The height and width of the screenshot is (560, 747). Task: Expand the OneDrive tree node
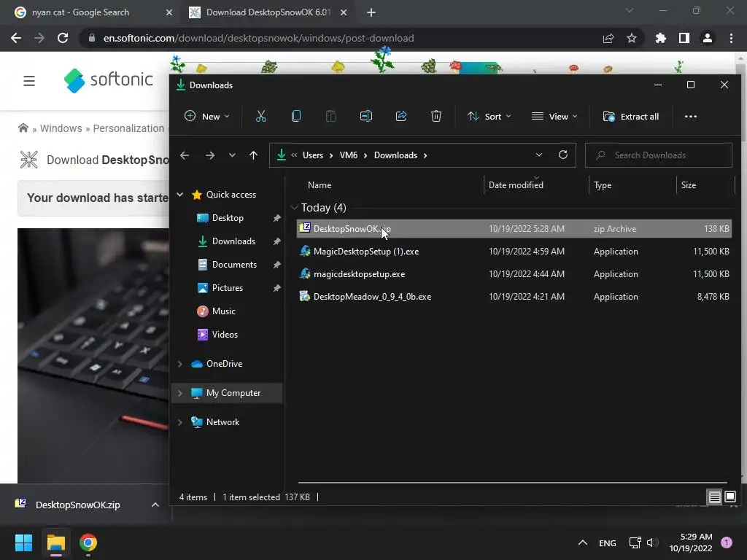tap(180, 364)
